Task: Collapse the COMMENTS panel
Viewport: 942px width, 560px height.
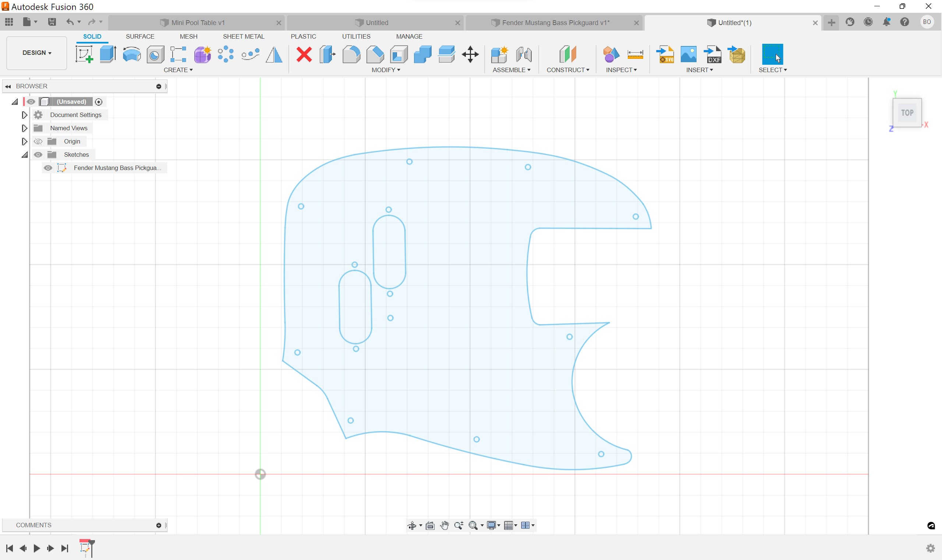Action: click(159, 525)
